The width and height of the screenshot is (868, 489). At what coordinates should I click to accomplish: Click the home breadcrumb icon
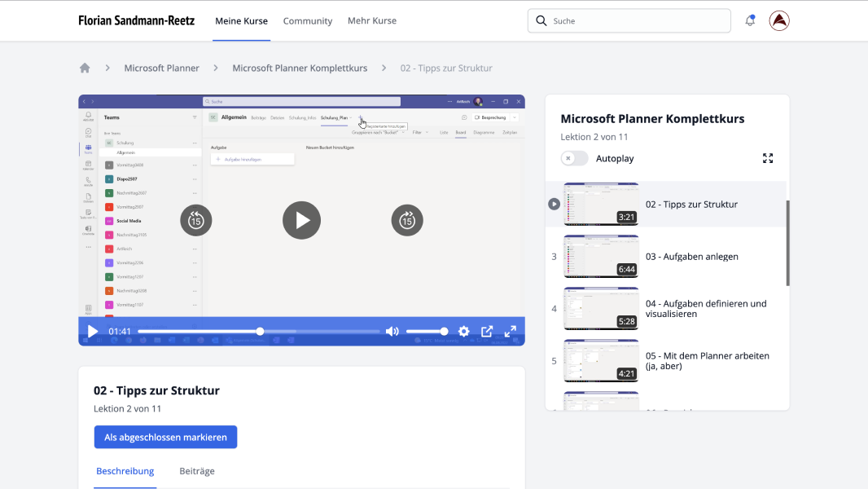click(85, 68)
